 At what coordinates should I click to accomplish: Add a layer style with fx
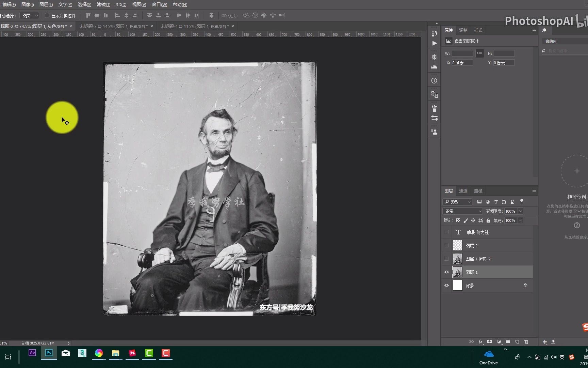click(480, 341)
